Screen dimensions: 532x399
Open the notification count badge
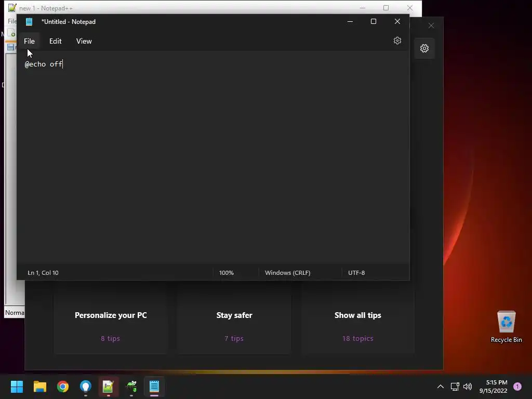click(x=517, y=387)
